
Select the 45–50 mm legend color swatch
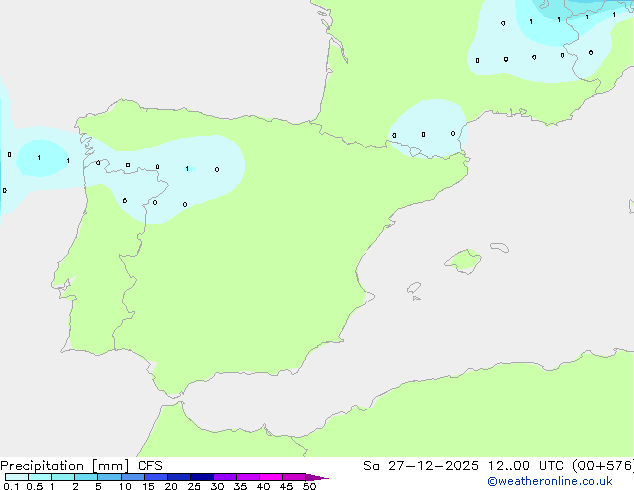[294, 477]
